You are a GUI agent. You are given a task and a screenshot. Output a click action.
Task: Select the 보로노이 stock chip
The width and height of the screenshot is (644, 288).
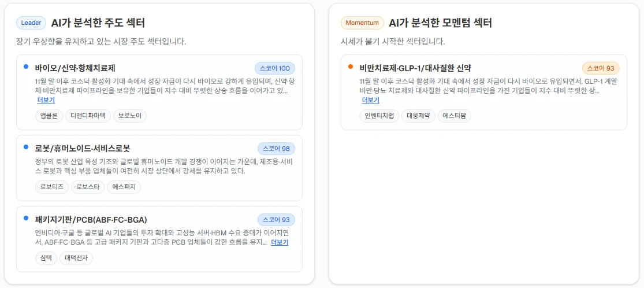130,116
